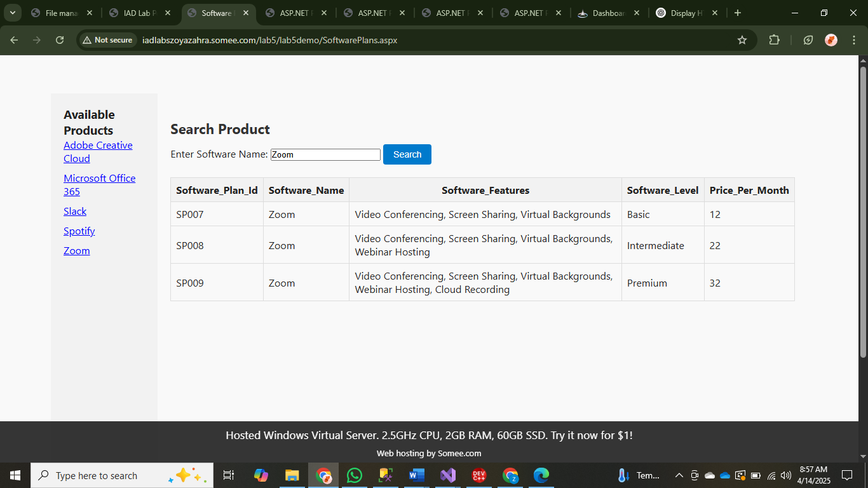Screen dimensions: 868x488
Task: Expand the tab search dropdown arrow
Action: [12, 13]
